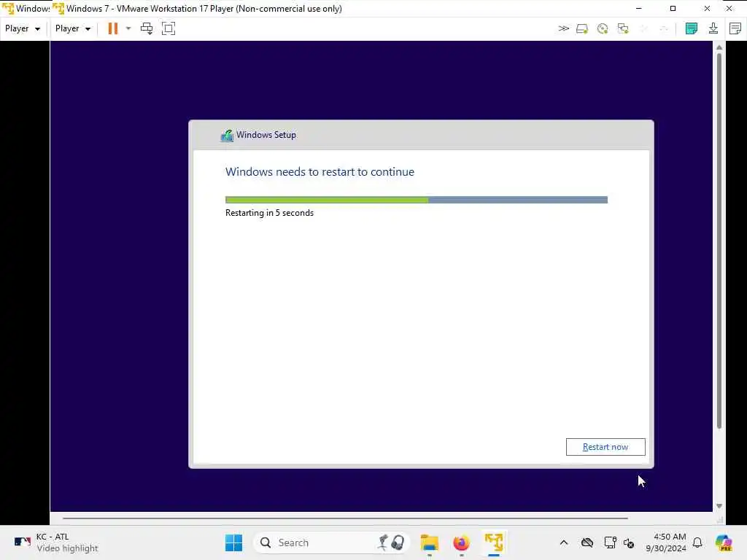
Task: Click the Copilot icon in the taskbar corner
Action: point(724,542)
